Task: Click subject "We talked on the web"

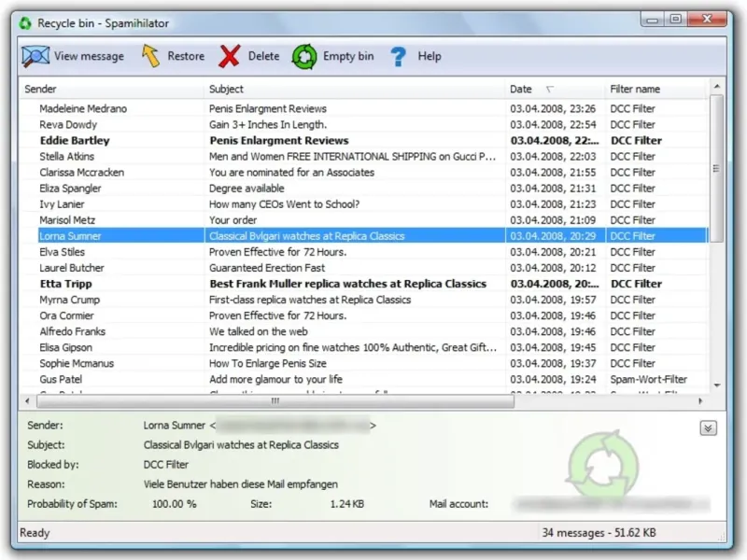Action: 259,331
